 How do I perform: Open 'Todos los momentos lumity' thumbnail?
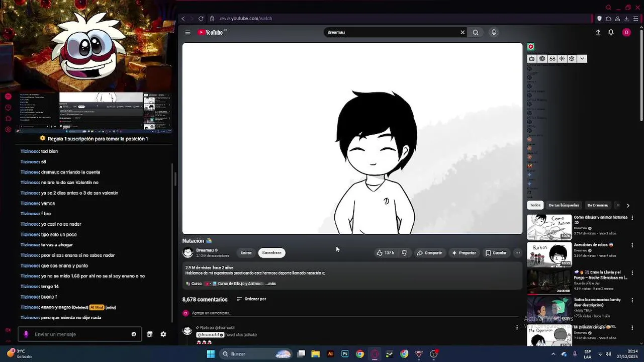coord(549,309)
